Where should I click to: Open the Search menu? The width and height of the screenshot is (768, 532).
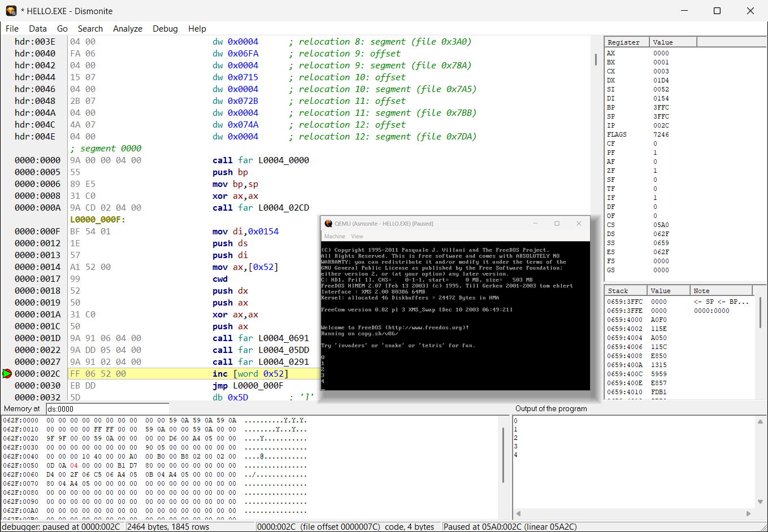click(x=90, y=29)
